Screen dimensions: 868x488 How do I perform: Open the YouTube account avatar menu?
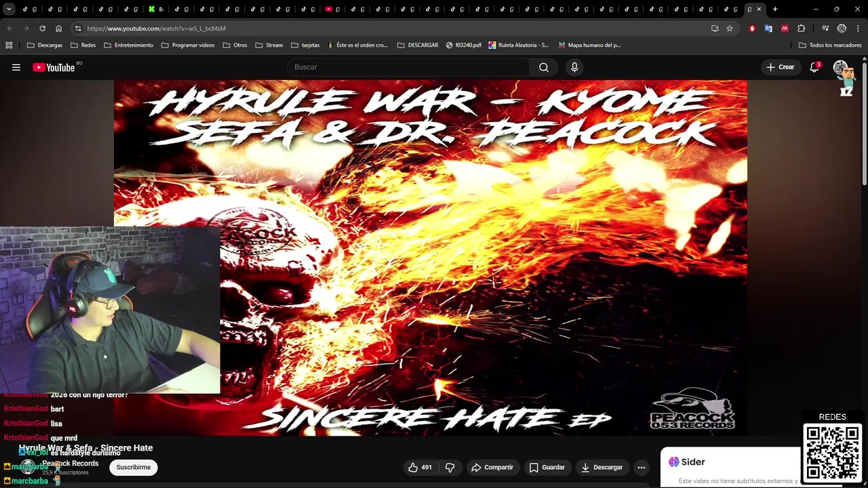(841, 67)
